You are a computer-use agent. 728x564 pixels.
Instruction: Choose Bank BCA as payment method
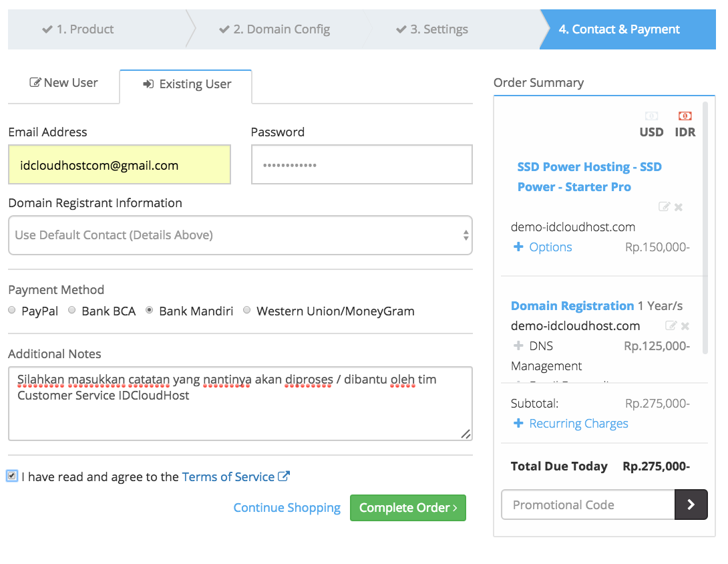[71, 310]
